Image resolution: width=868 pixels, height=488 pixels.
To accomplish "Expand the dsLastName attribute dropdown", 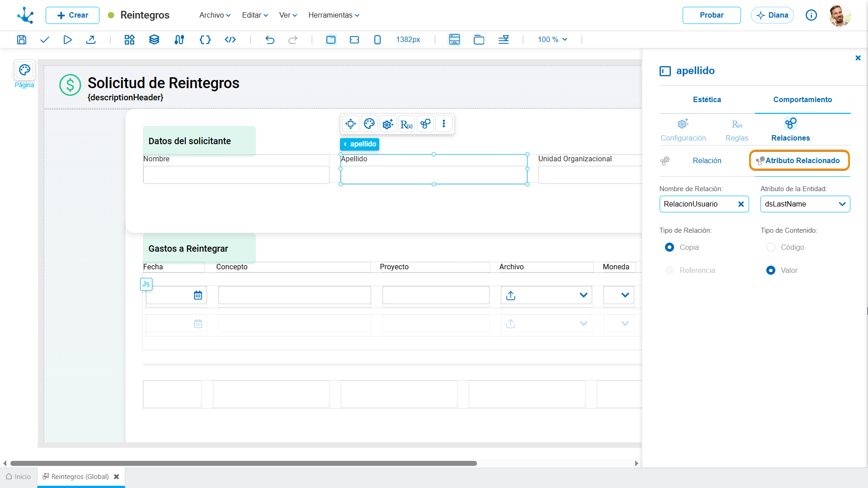I will click(805, 204).
